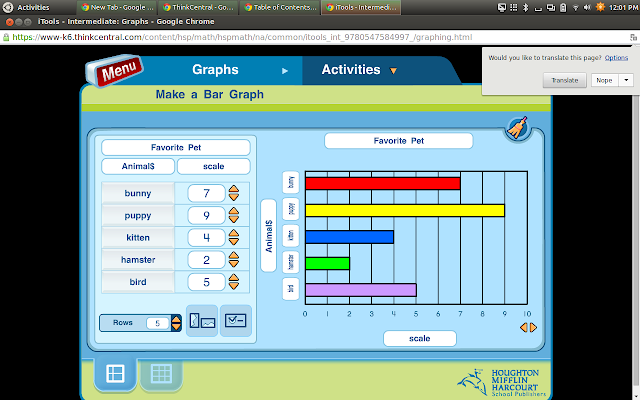Decrease the bird value with the down arrow
Viewport: 640px width, 400px height.
pyautogui.click(x=233, y=286)
